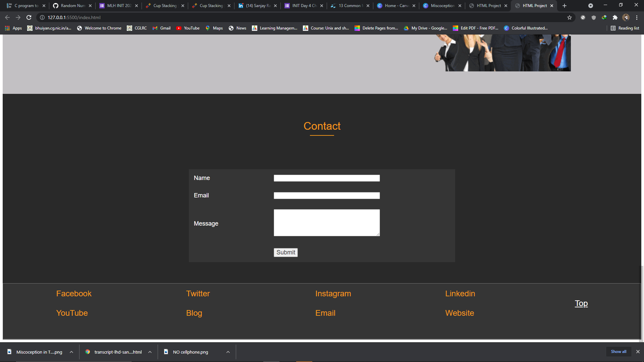This screenshot has width=644, height=362.
Task: Open Chrome's three-dot menu
Action: coord(637,17)
